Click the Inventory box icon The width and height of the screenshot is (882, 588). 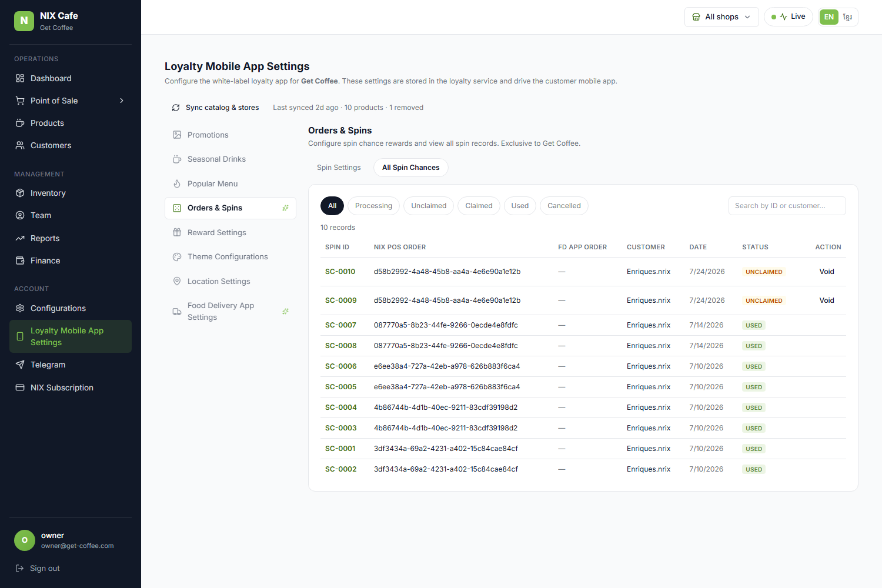pos(20,193)
